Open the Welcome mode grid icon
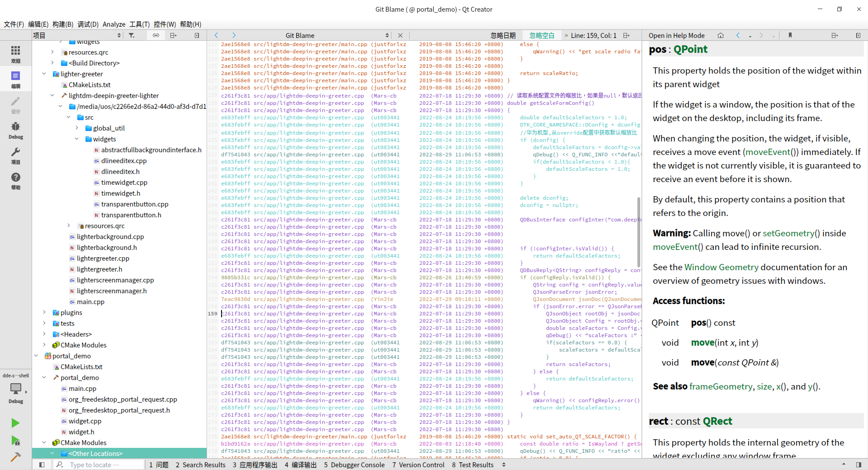The width and height of the screenshot is (868, 470). coord(15,53)
